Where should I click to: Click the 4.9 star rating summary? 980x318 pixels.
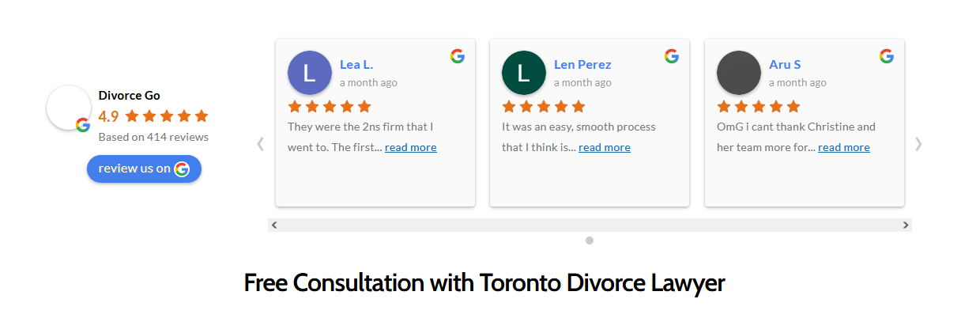(153, 116)
